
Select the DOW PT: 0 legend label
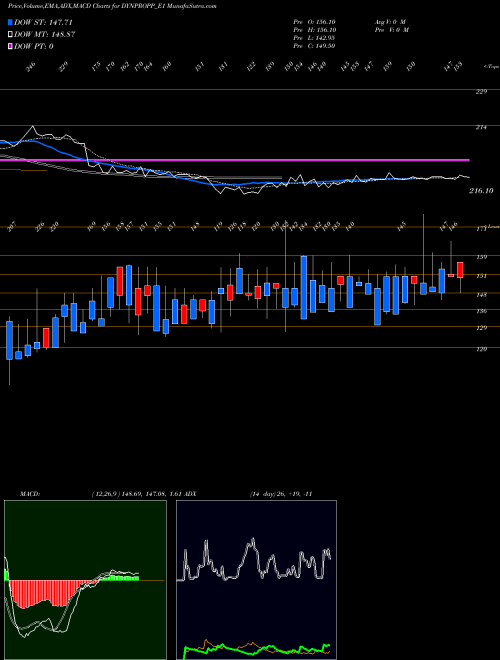pos(33,46)
